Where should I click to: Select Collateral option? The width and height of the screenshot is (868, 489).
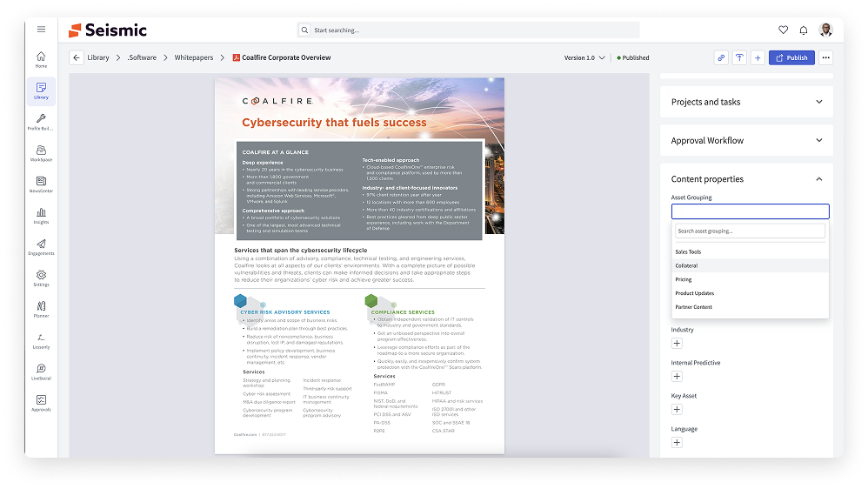750,266
